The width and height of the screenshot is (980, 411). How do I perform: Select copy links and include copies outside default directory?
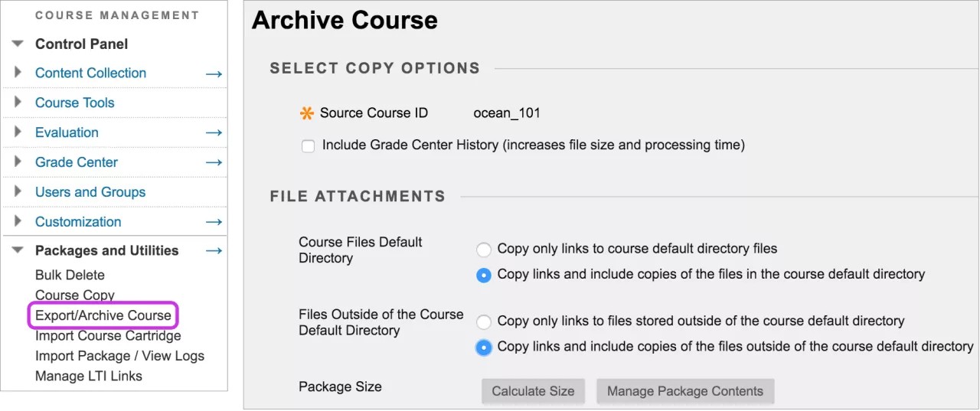click(x=483, y=347)
